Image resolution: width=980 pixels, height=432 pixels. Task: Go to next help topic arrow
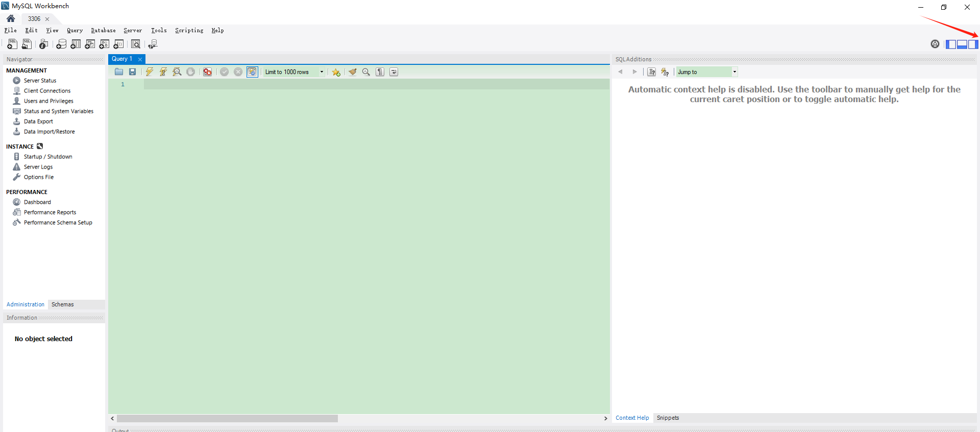(x=634, y=72)
